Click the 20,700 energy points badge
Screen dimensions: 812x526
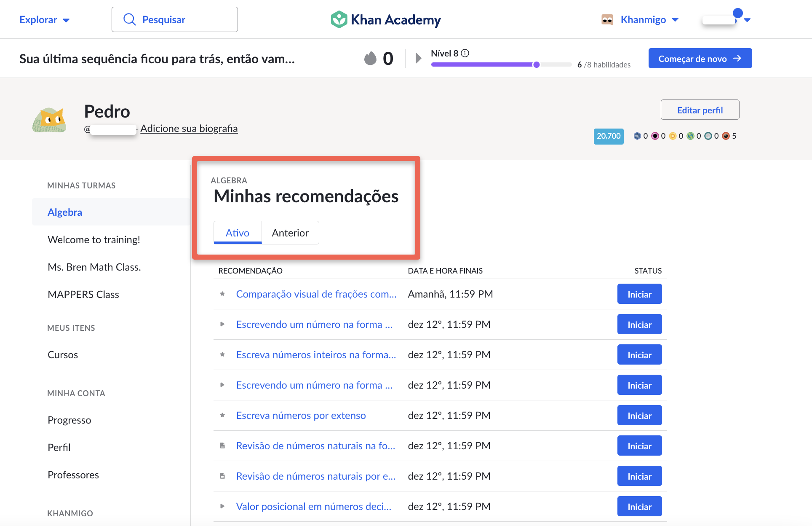coord(609,136)
